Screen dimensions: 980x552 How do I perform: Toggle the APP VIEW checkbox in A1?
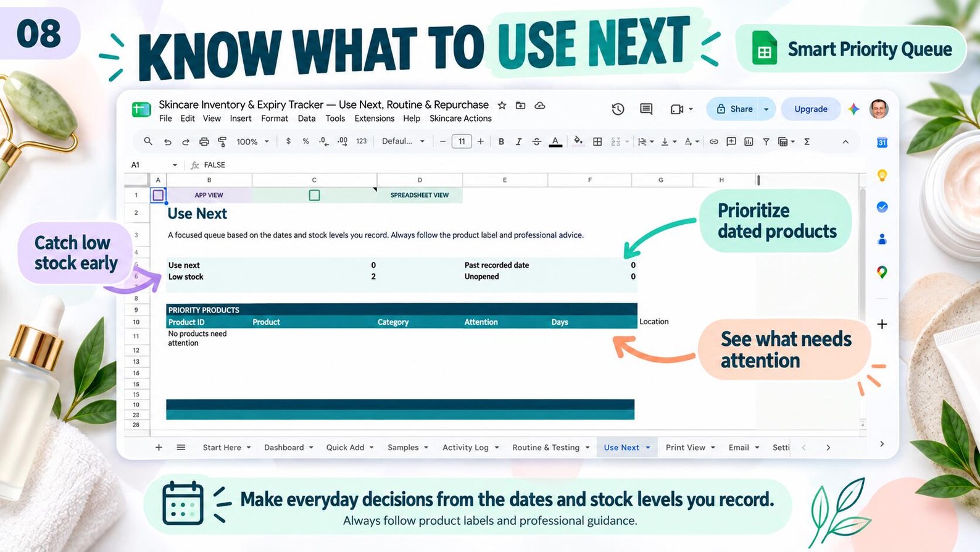click(158, 195)
